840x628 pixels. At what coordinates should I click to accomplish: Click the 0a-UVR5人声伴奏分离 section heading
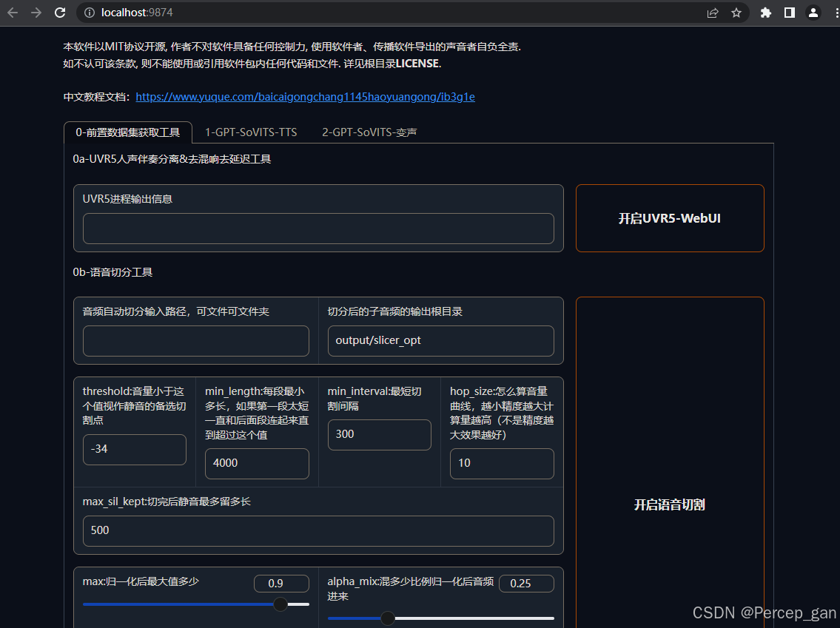(172, 160)
